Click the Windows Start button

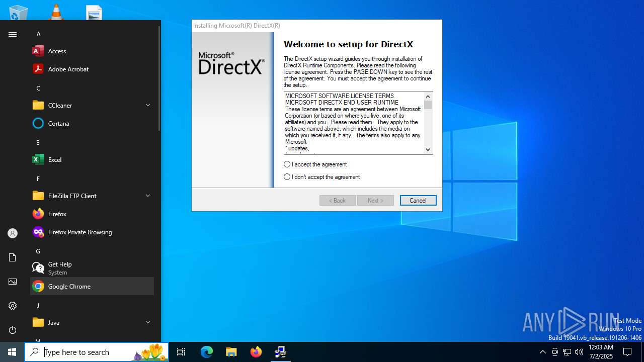click(12, 352)
